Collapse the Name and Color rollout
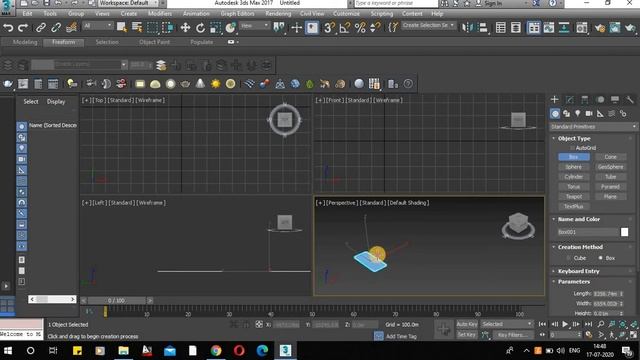 tap(579, 219)
